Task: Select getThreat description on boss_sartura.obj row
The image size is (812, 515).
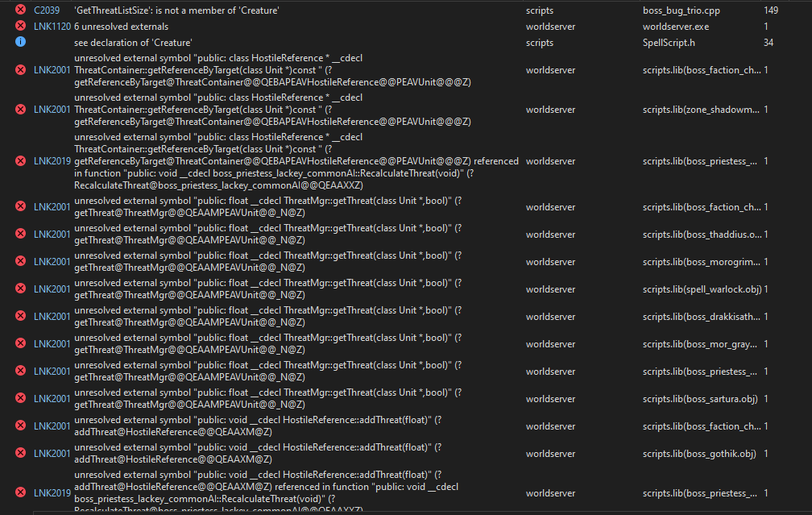Action: [267, 399]
